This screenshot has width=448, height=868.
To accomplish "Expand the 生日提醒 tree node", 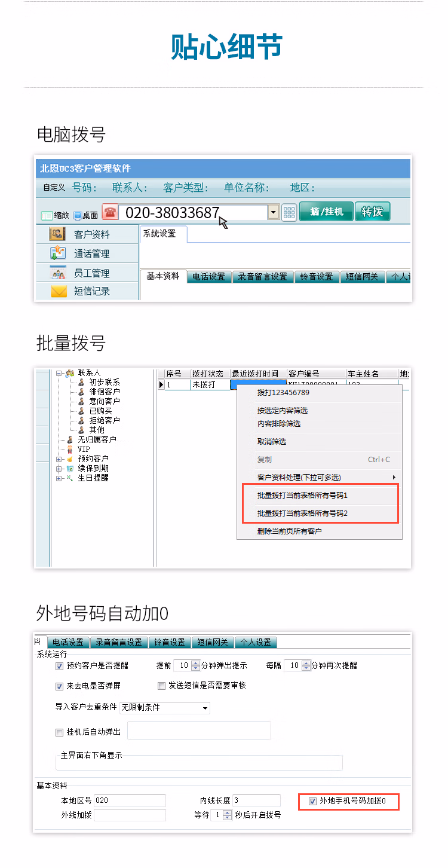I will tap(59, 478).
